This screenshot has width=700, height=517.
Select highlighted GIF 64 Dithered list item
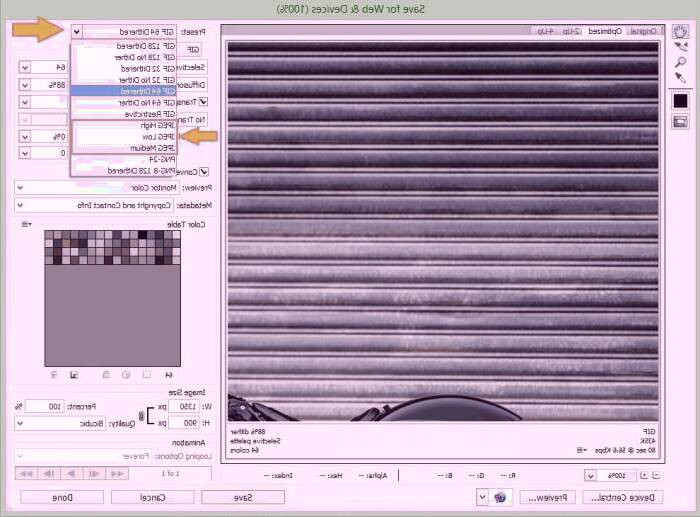coord(123,91)
